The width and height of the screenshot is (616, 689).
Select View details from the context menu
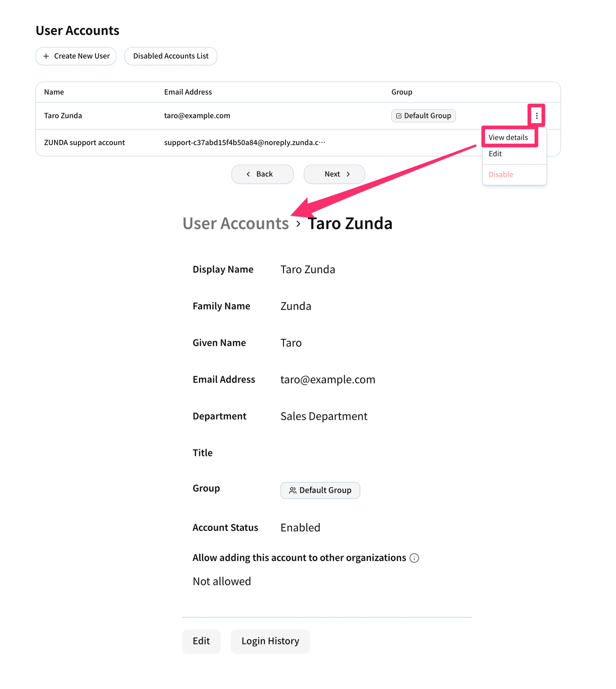coord(508,137)
